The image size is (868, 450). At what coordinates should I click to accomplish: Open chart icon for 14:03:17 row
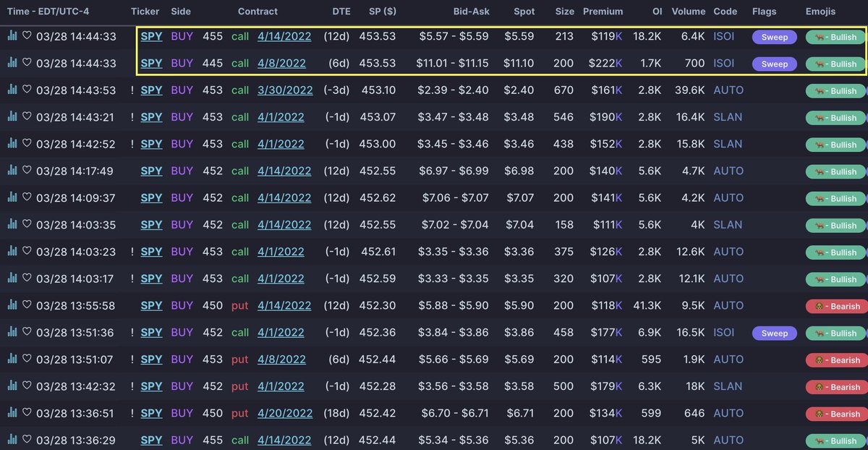click(12, 279)
